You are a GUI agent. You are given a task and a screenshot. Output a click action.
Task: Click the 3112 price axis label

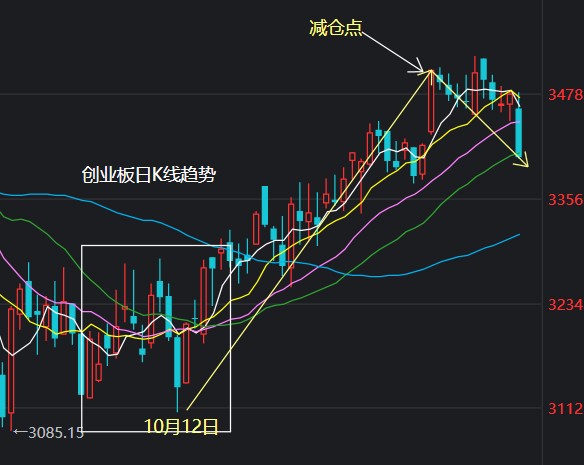565,409
